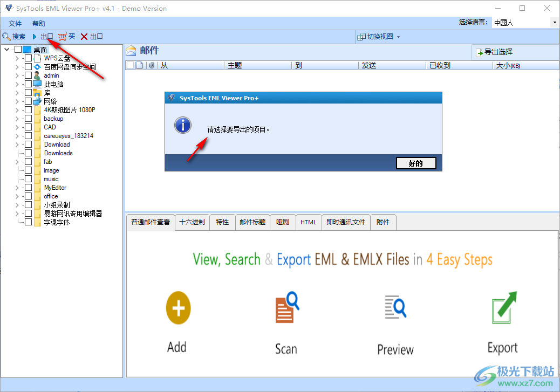The image size is (560, 392).
Task: Click the Baidu Netdisk sync icon
Action: [38, 67]
